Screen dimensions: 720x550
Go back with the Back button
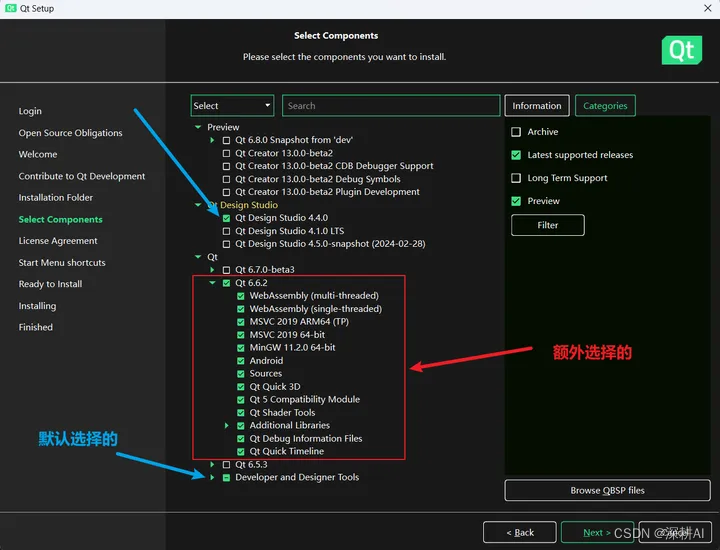coord(519,532)
